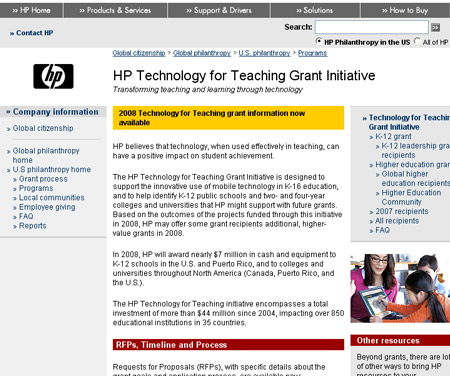Open K-12 leadership grant recipients link
The width and height of the screenshot is (450, 376).
[415, 150]
